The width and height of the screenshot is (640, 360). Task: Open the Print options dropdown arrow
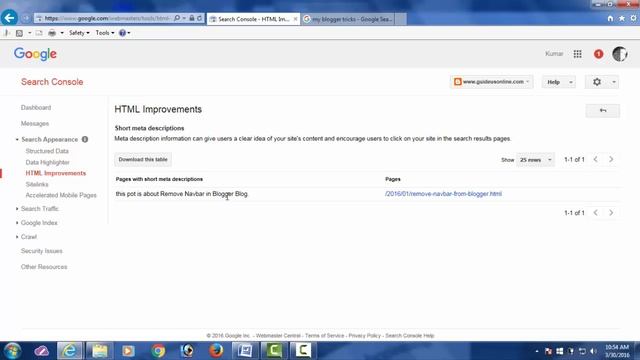click(x=62, y=33)
